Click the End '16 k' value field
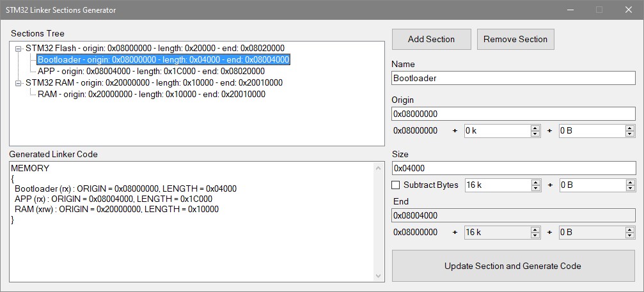 (x=498, y=233)
